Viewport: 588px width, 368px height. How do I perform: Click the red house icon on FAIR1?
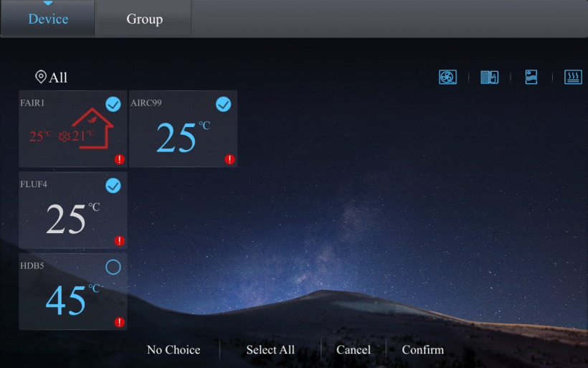pos(93,128)
